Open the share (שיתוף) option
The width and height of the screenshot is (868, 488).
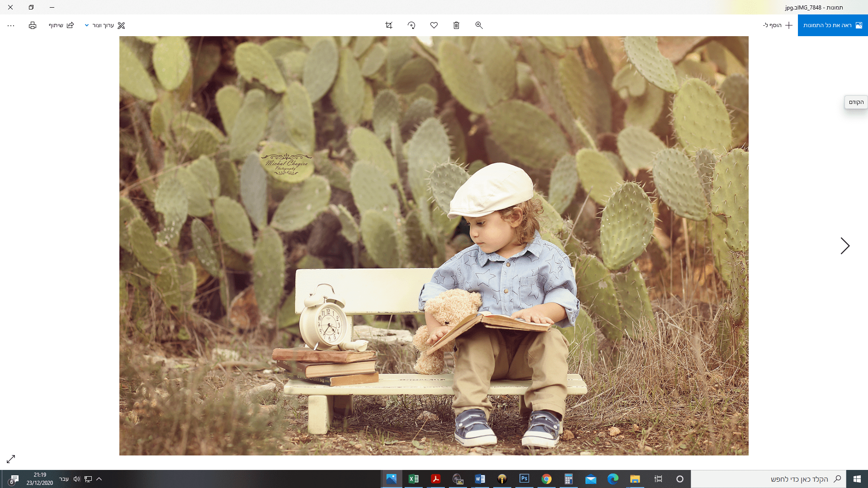click(x=61, y=25)
